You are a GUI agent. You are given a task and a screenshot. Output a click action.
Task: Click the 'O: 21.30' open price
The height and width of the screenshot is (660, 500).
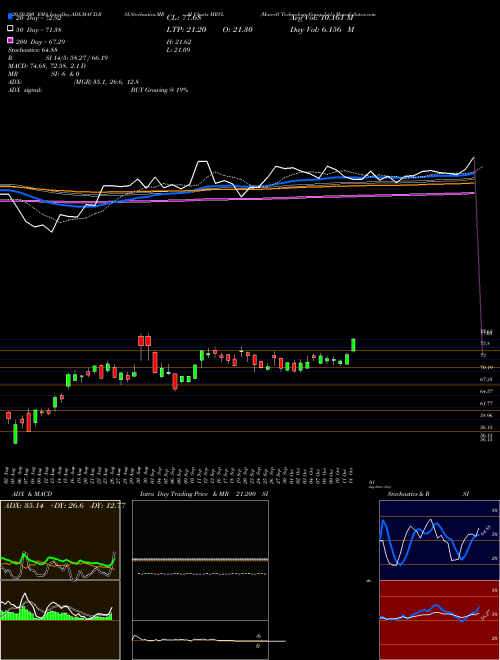click(237, 29)
